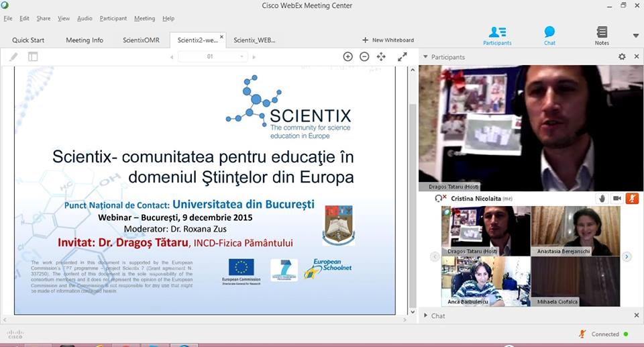Go to the next slide arrow
644x347 pixels.
[254, 57]
